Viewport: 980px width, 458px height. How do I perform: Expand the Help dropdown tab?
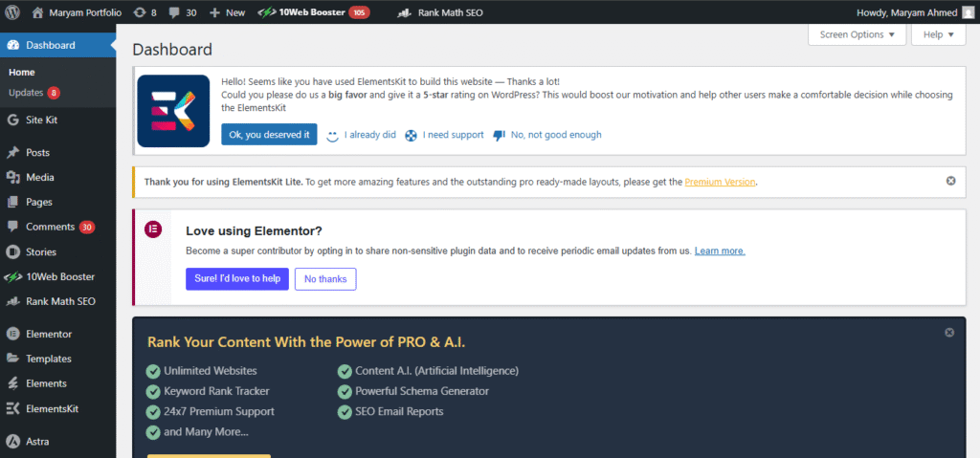[939, 35]
